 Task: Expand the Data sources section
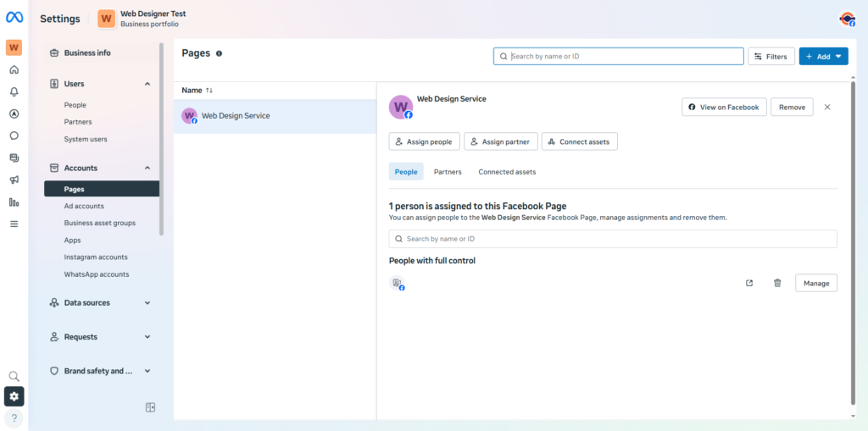tap(147, 303)
